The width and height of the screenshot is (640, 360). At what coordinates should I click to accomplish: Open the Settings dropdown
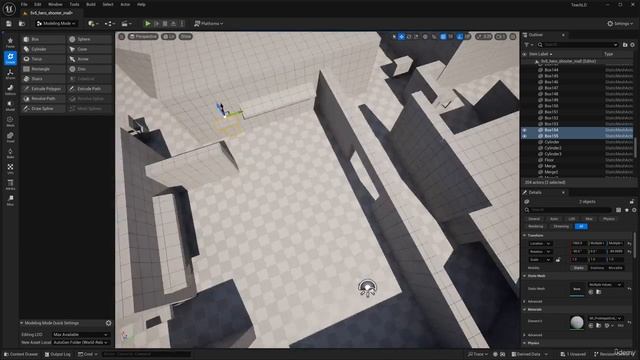620,24
